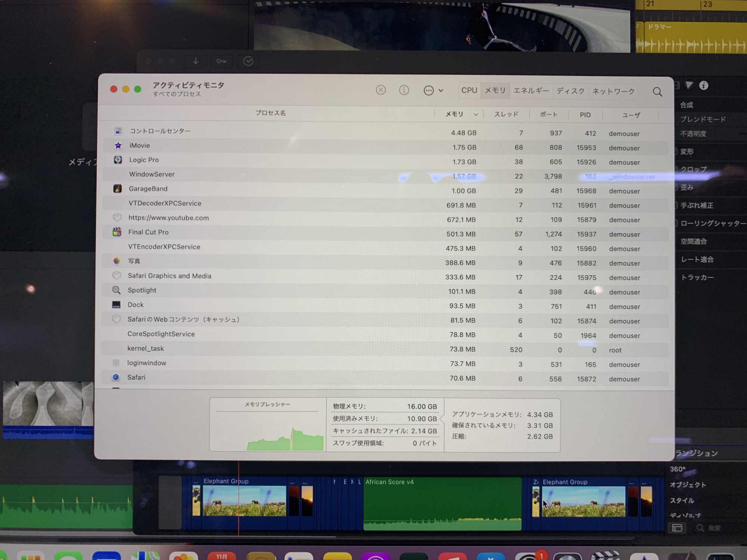Click the stop process (X) toolbar icon
The width and height of the screenshot is (747, 560).
(381, 90)
